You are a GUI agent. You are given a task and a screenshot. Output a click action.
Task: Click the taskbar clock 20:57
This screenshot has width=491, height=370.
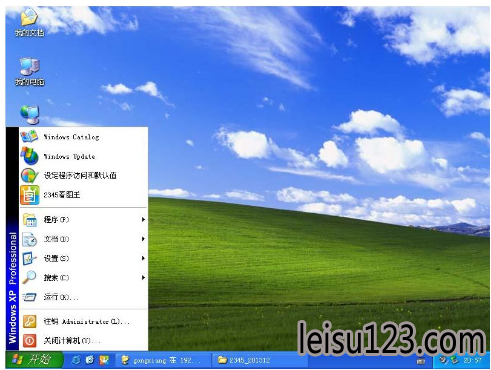tap(472, 360)
